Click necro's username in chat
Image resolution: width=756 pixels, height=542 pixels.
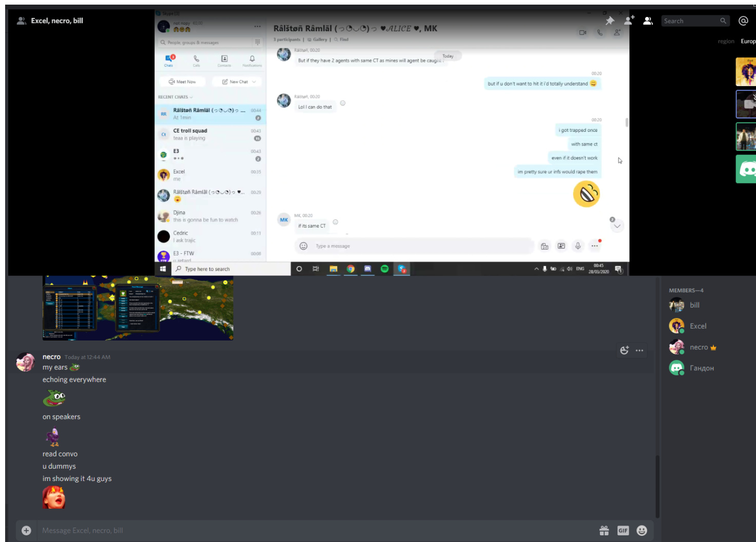point(51,357)
